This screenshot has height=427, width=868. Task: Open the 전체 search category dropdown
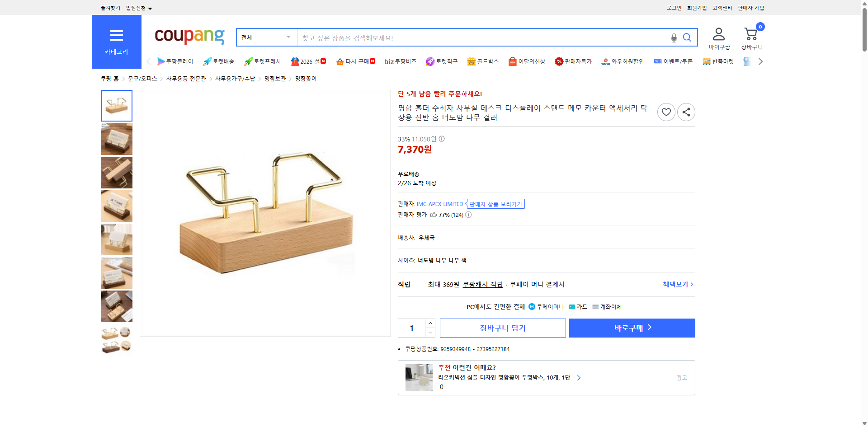coord(266,38)
